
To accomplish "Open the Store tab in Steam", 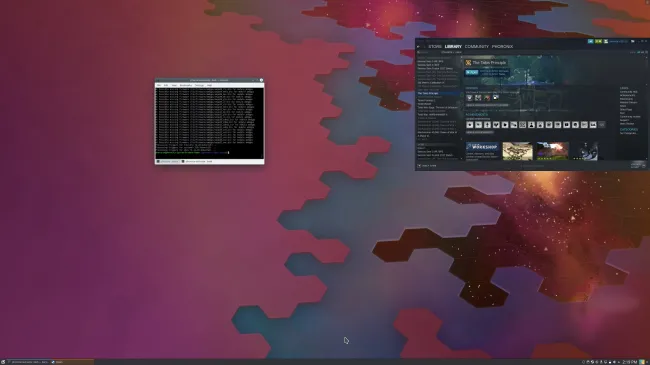I will pos(435,47).
